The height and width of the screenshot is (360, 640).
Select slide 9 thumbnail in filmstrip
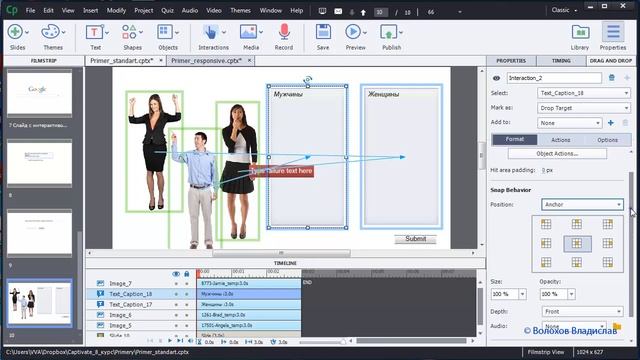39,233
